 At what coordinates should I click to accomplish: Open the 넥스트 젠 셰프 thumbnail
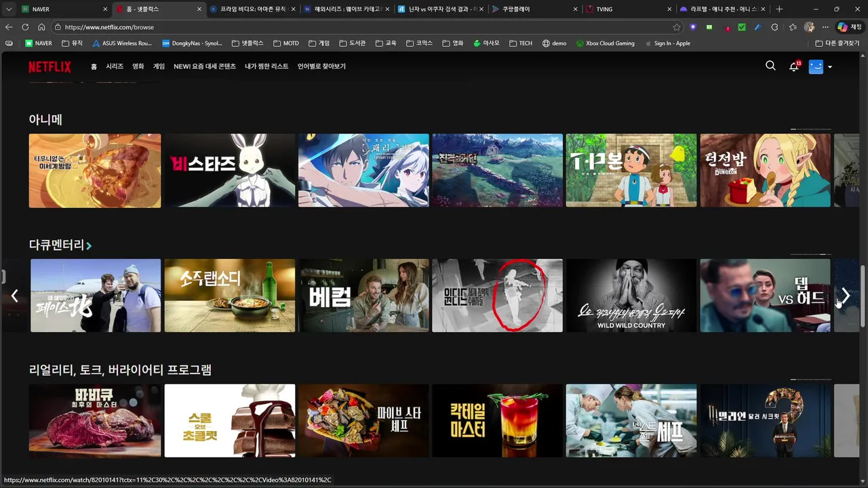point(631,421)
